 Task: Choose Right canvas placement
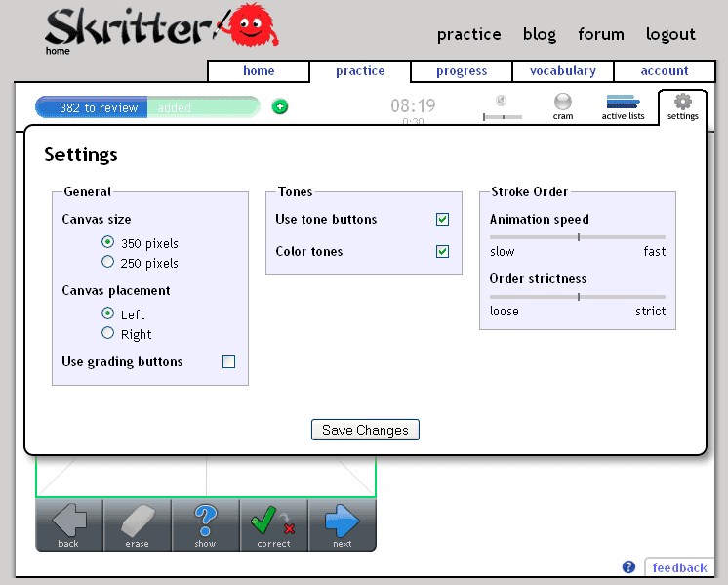click(x=107, y=333)
